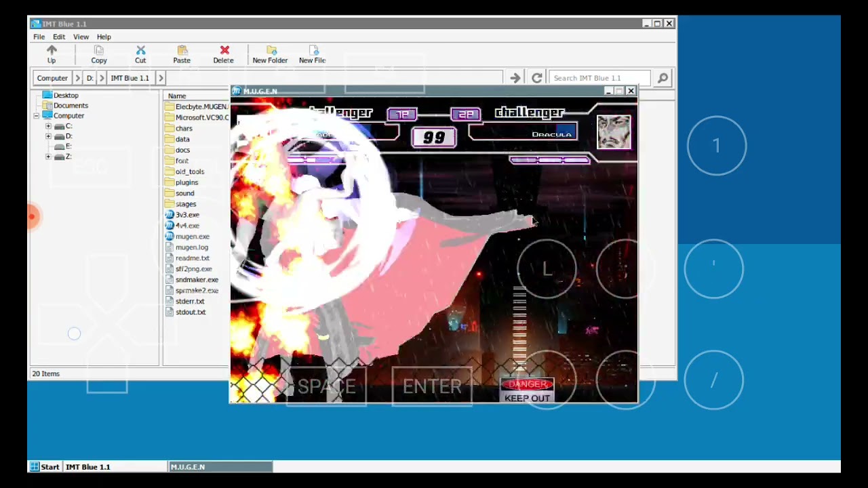The width and height of the screenshot is (868, 488).
Task: Open the Edit menu
Action: (x=59, y=37)
